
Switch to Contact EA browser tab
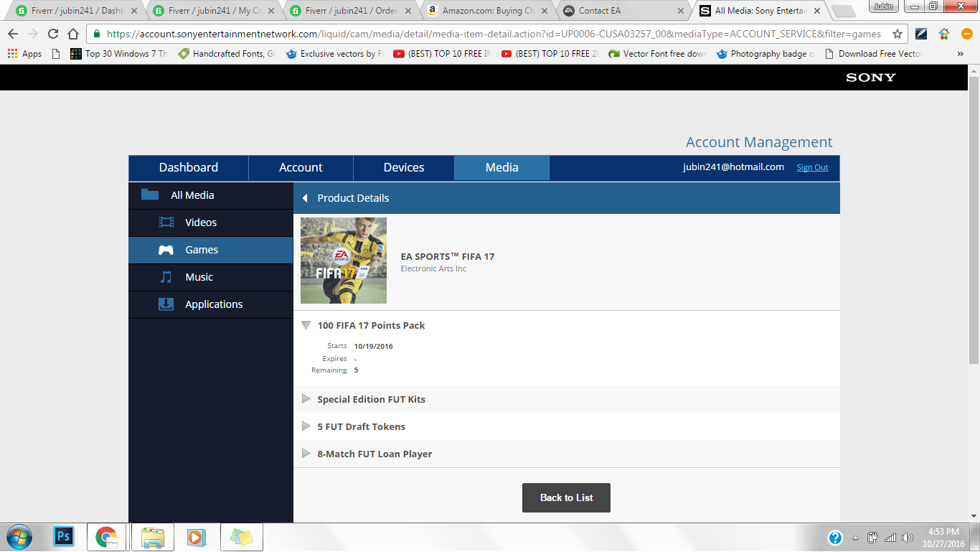(623, 11)
